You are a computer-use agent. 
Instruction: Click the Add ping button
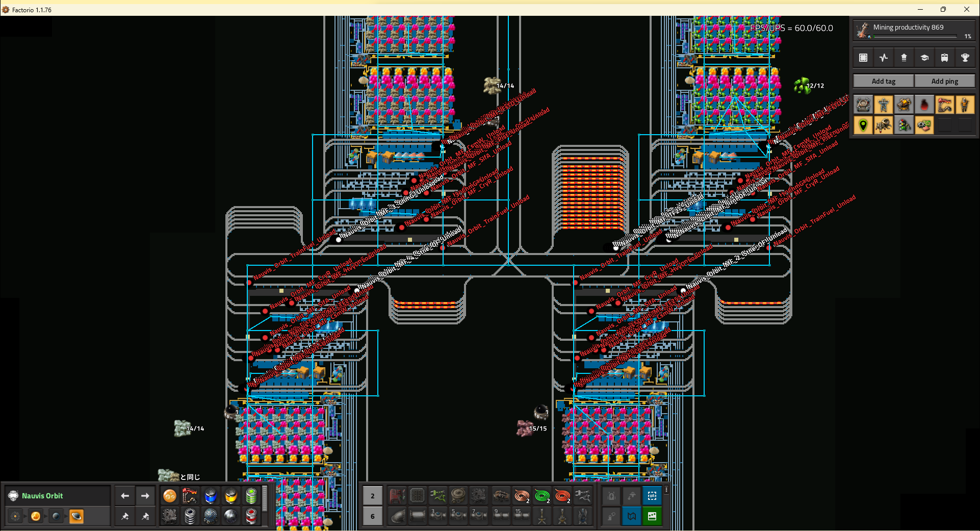pos(945,81)
